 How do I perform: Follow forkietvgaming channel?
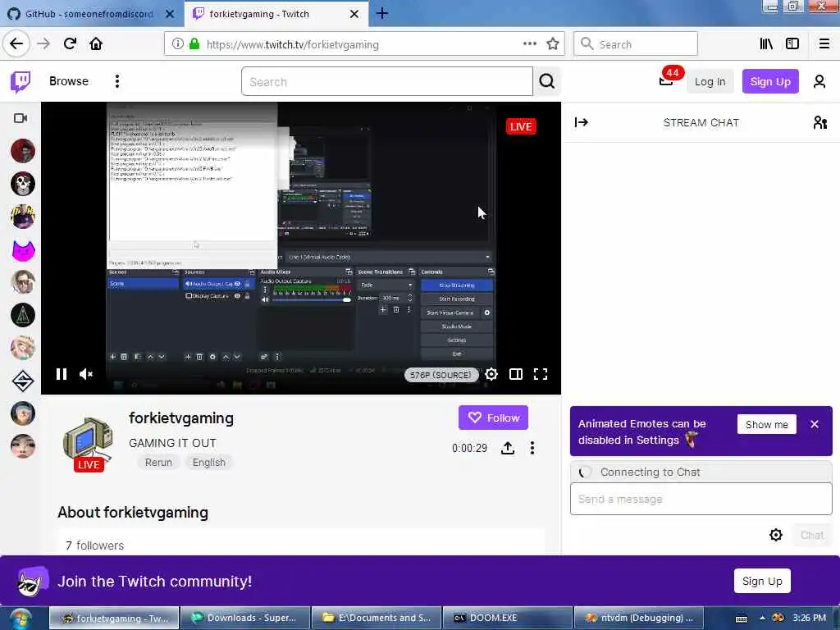(x=493, y=418)
